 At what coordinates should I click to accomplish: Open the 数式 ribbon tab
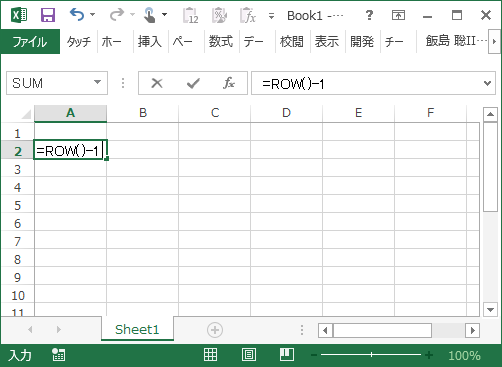click(221, 42)
